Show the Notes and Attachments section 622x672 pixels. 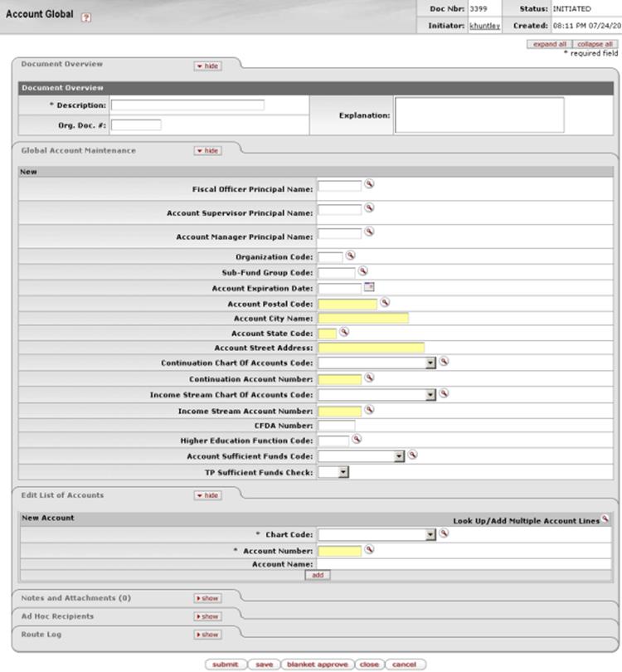(208, 598)
